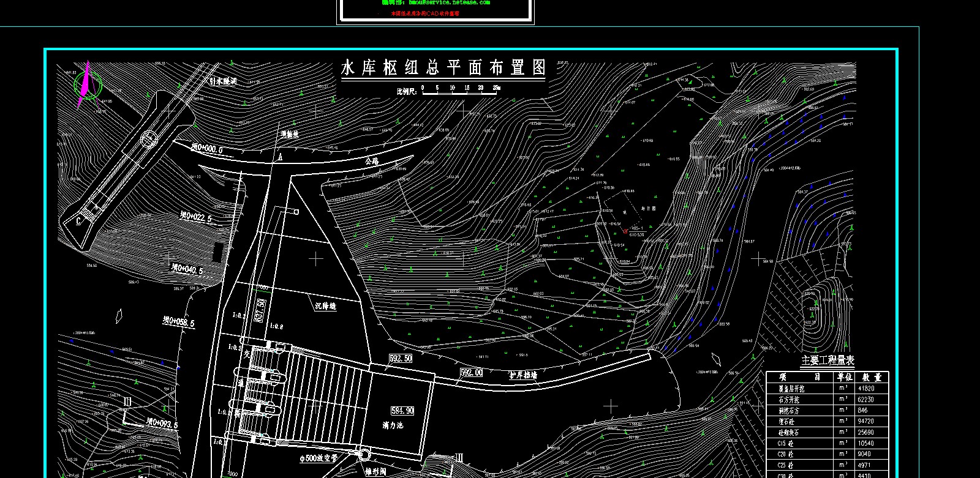Image resolution: width=980 pixels, height=478 pixels.
Task: Click the boxed elevation 592.00
Action: coord(471,372)
